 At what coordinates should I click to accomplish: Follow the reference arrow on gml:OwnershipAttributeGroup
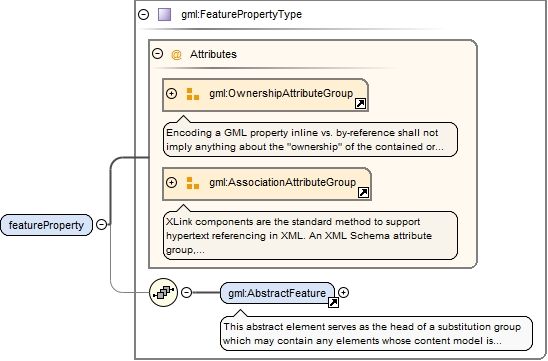[x=360, y=104]
